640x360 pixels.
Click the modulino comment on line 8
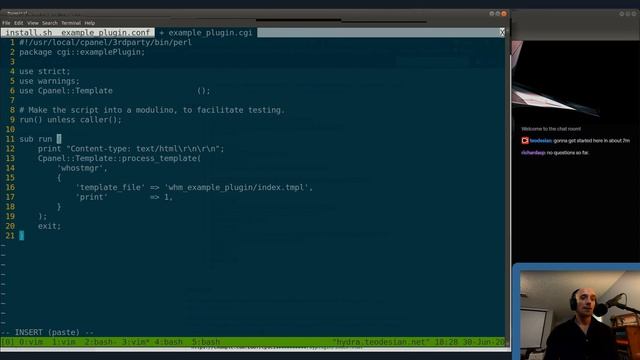(152, 110)
